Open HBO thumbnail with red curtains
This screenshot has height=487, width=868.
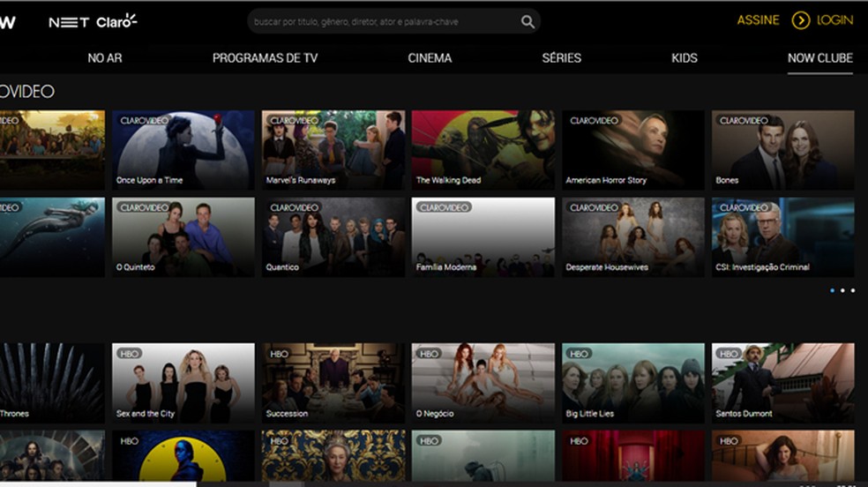pyautogui.click(x=633, y=455)
